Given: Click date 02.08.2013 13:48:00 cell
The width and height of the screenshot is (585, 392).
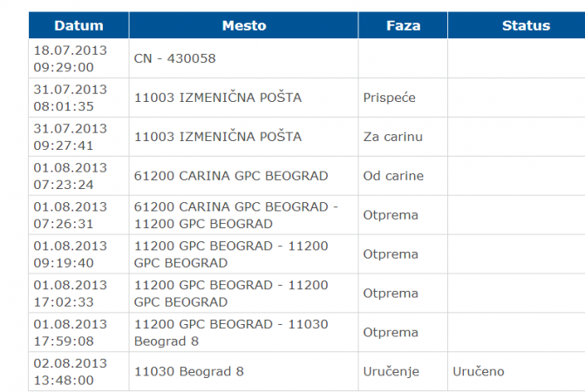Looking at the screenshot, I should [x=78, y=371].
